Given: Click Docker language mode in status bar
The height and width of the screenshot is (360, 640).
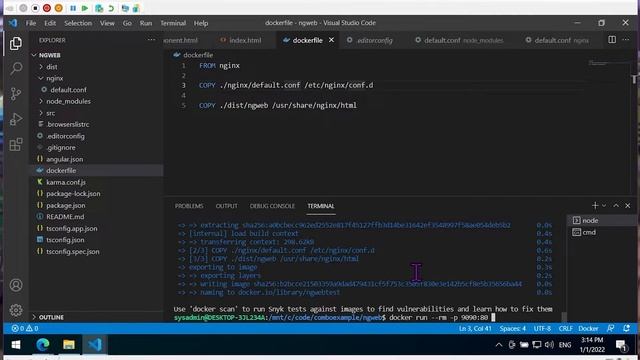Looking at the screenshot, I should [x=588, y=328].
